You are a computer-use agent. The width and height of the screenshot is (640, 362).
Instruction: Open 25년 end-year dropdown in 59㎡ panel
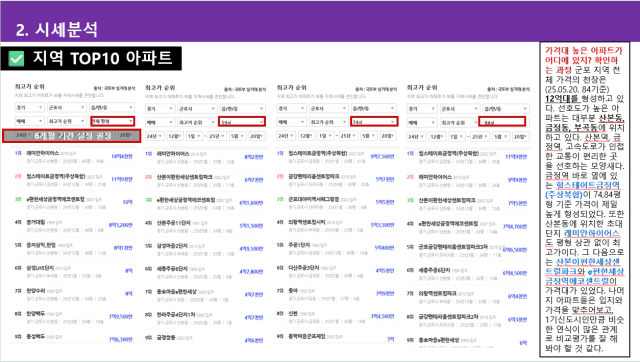pyautogui.click(x=216, y=136)
